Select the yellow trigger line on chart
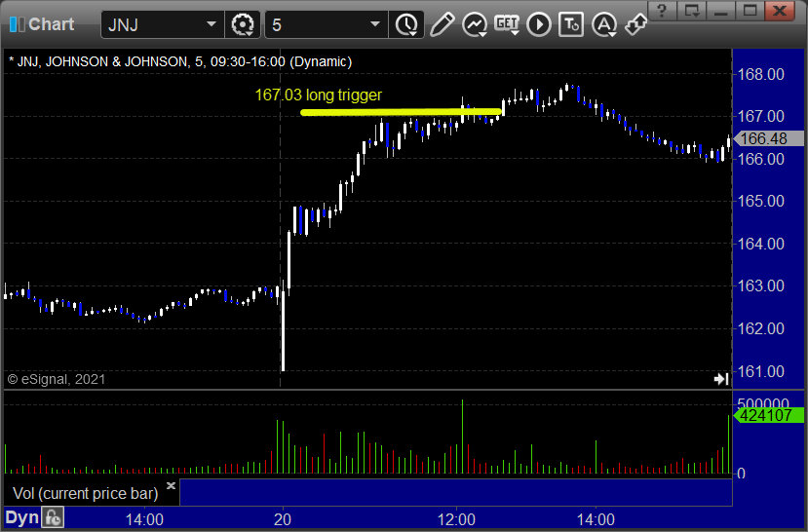Image resolution: width=808 pixels, height=532 pixels. (401, 112)
